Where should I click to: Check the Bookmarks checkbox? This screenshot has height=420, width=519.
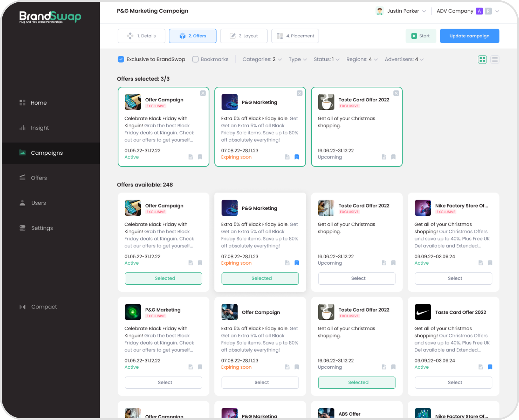(x=195, y=59)
